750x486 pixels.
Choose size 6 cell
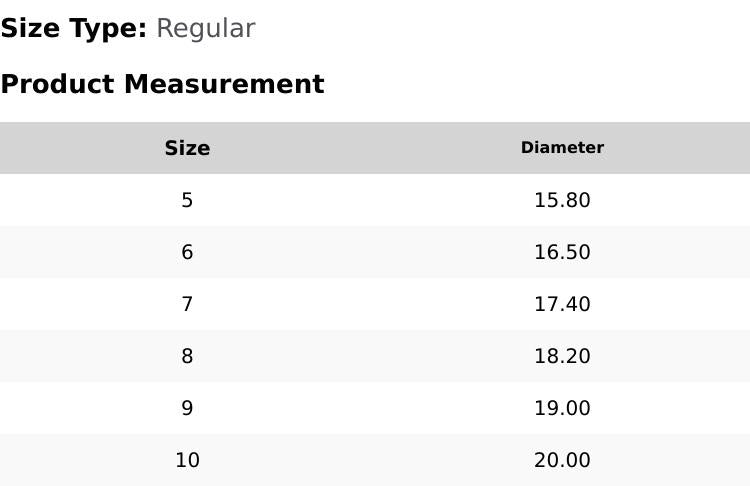click(187, 252)
